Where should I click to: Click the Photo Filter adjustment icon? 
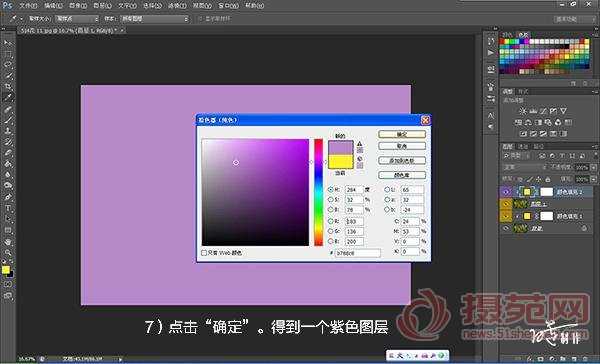click(548, 122)
